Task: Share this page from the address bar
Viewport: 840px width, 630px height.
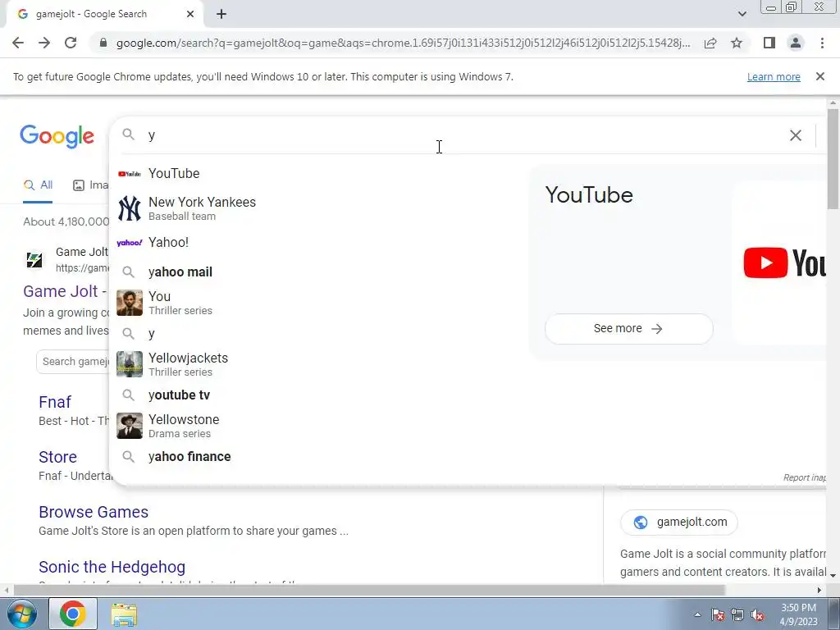Action: [x=710, y=43]
